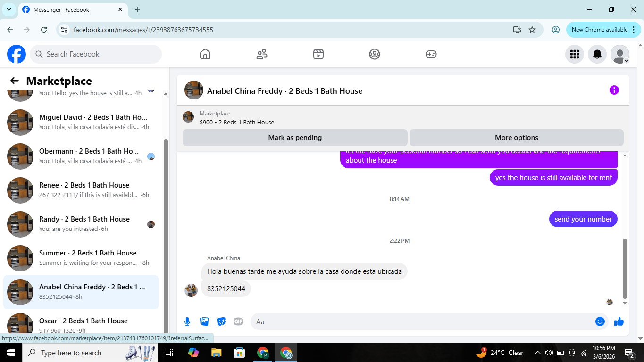644x362 pixels.
Task: Open Obermann 2 Beds conversation
Action: coord(81,156)
